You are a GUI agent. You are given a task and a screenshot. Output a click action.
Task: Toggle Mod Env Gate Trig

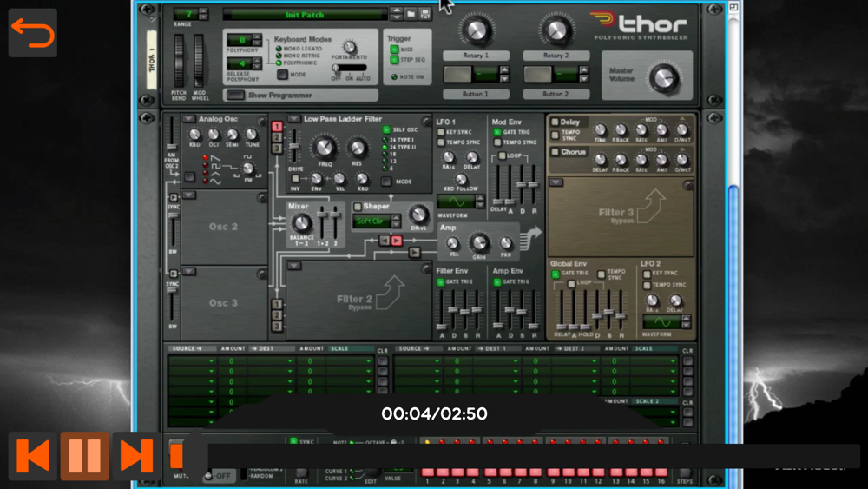coord(497,132)
